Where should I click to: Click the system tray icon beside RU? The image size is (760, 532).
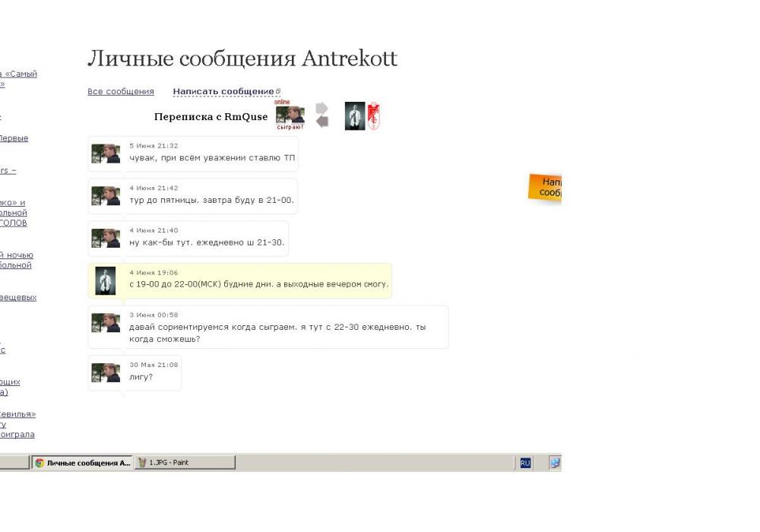555,463
